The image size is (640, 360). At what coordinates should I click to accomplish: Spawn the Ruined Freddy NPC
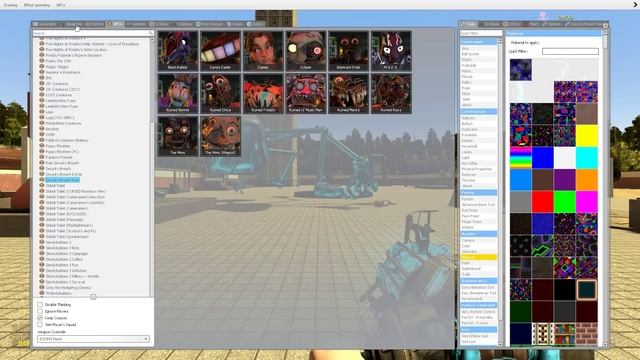[263, 93]
